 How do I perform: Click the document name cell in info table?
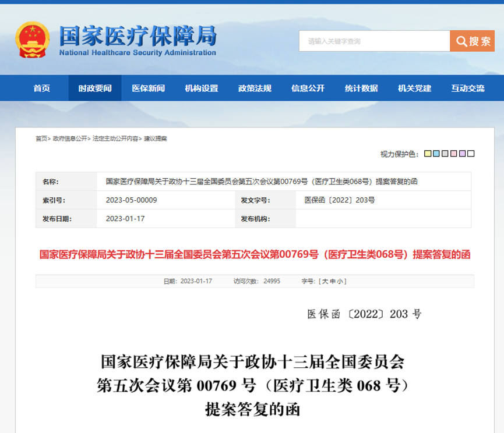(284, 182)
